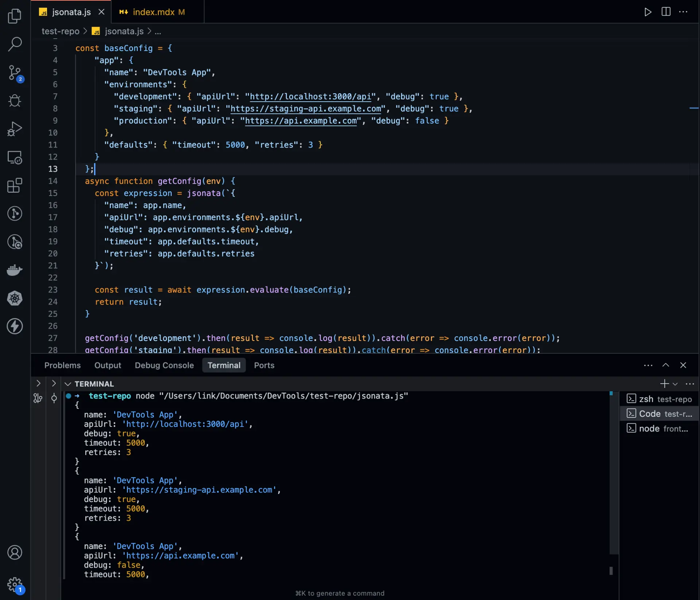700x600 pixels.
Task: Expand second chevron beside TERMINAL
Action: click(x=54, y=383)
